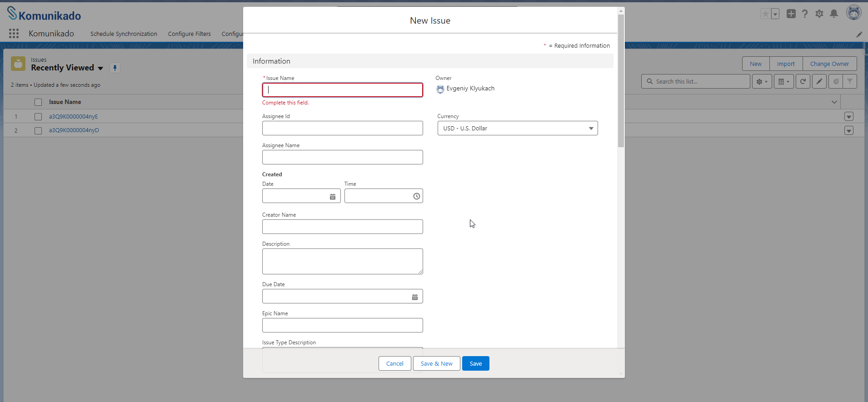The height and width of the screenshot is (402, 868).
Task: Click the pencil edit page icon
Action: pyautogui.click(x=859, y=34)
